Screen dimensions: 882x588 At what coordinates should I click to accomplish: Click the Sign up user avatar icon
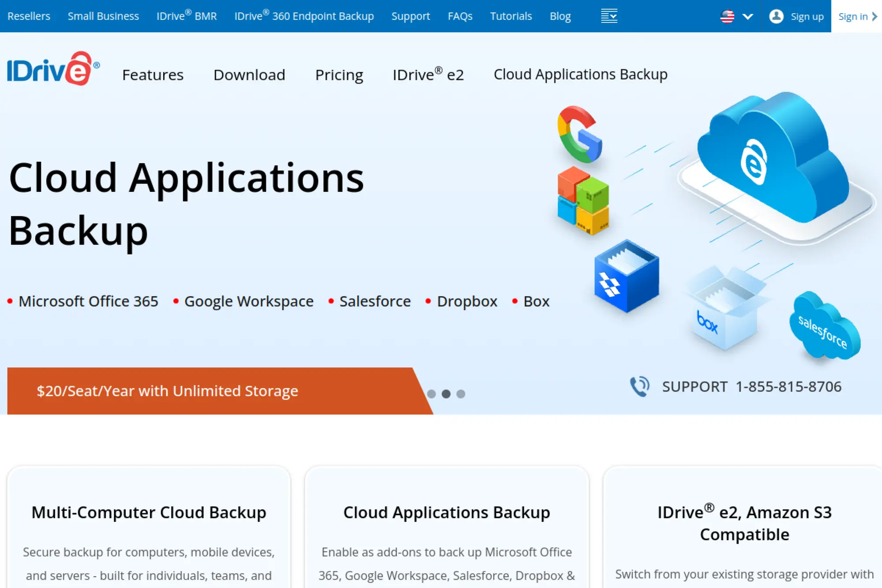[x=776, y=16]
